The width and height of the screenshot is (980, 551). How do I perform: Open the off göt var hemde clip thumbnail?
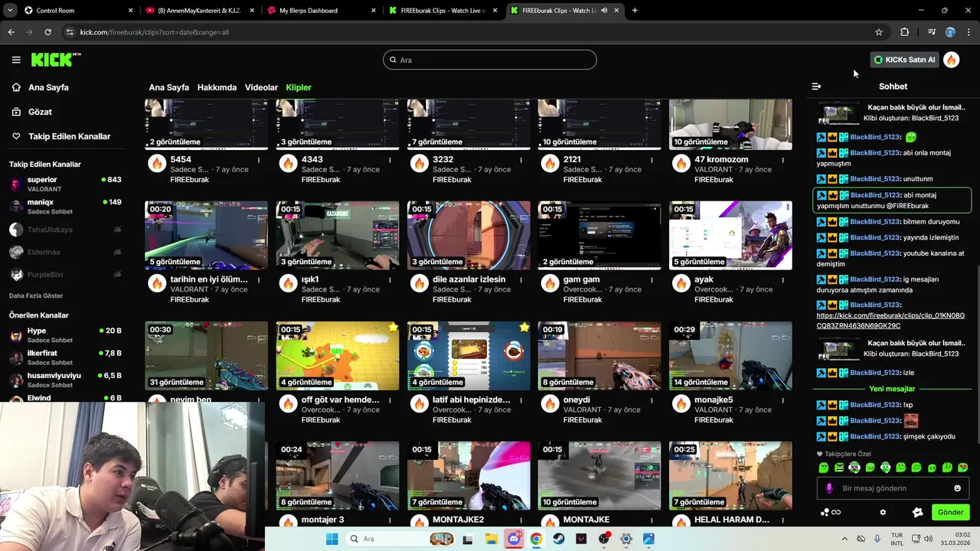(338, 355)
